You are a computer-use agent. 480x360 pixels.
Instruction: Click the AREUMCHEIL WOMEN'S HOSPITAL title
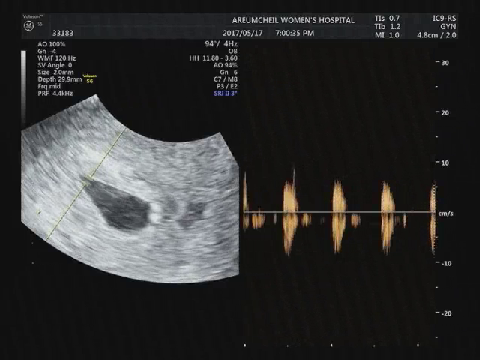click(x=293, y=20)
